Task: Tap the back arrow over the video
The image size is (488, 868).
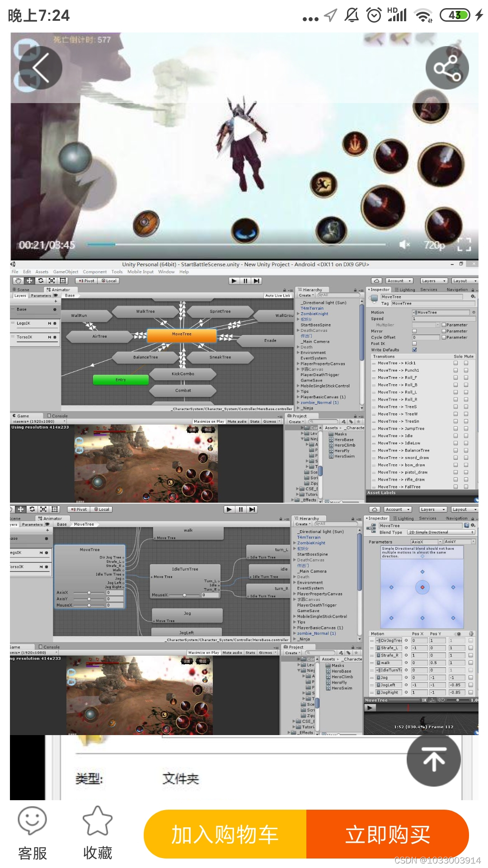Action: click(40, 68)
